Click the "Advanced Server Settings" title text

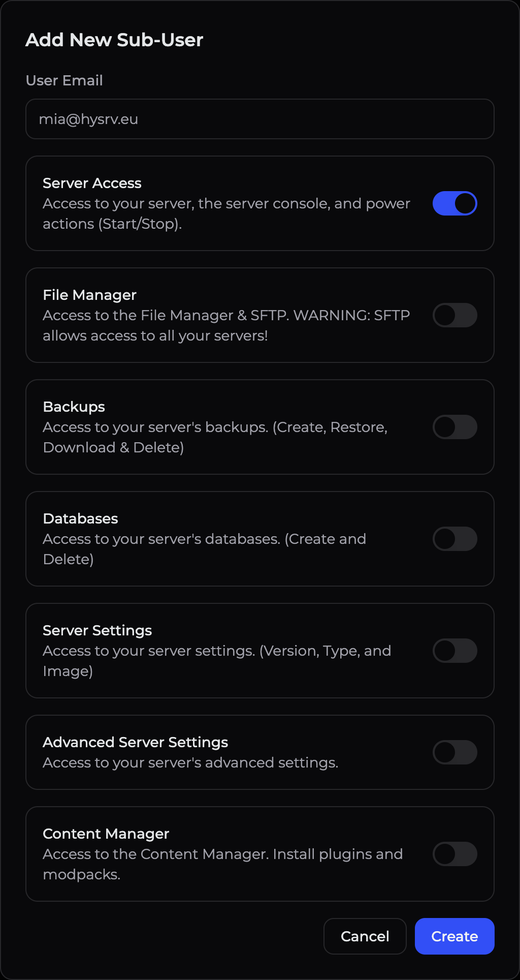pos(136,742)
